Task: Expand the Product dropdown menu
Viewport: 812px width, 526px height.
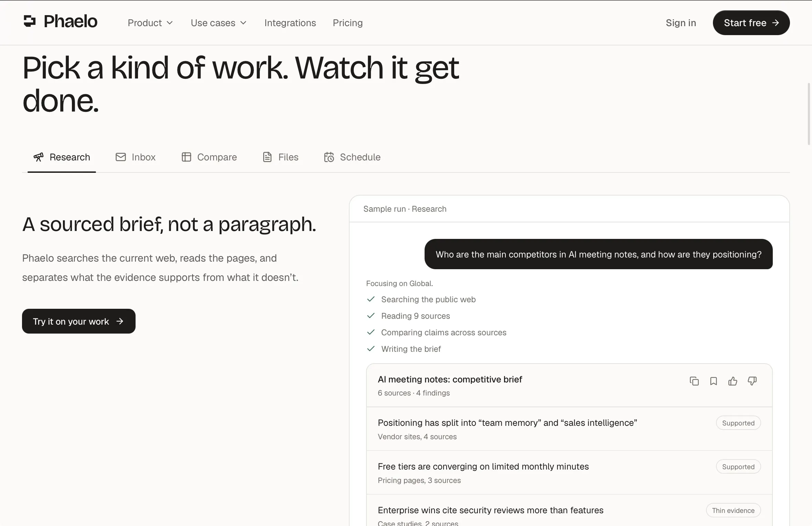Action: 150,23
